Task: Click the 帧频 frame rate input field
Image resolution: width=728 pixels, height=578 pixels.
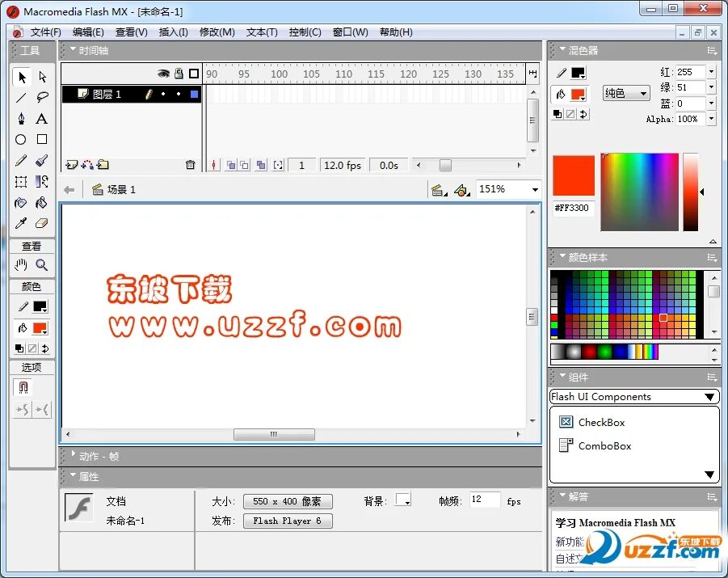Action: tap(485, 500)
